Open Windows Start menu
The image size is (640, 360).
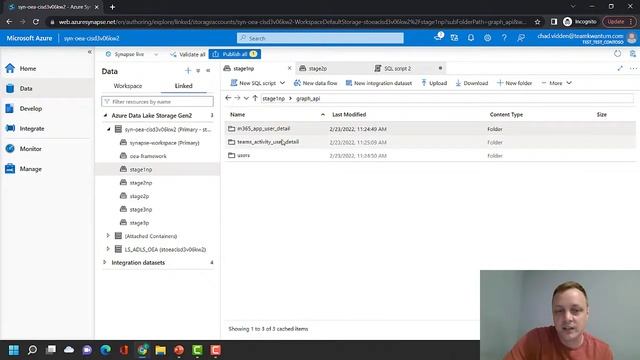13,350
